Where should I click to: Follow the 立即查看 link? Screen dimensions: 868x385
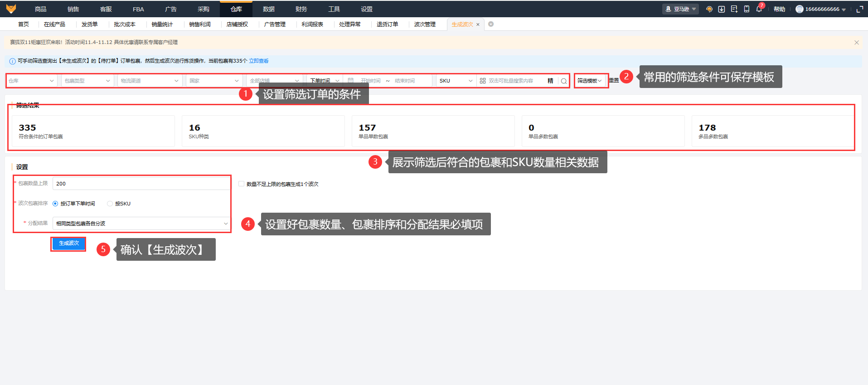pos(259,61)
